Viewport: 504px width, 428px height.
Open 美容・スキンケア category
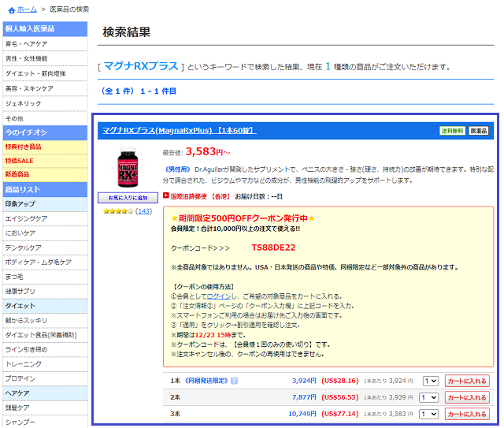click(45, 88)
